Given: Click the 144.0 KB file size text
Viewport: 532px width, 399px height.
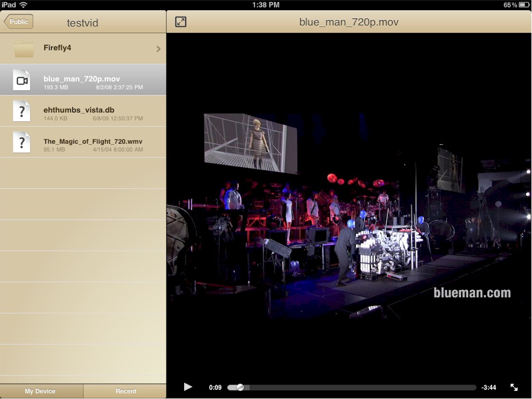Looking at the screenshot, I should coord(55,119).
